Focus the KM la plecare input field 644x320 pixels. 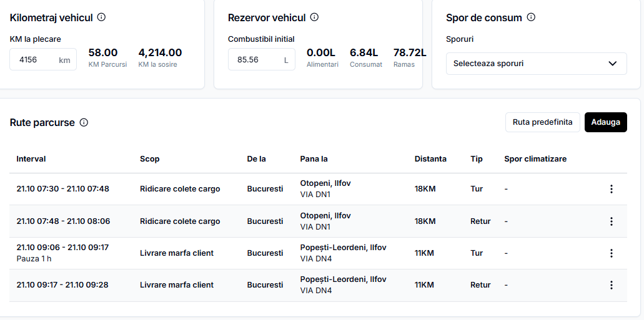[x=43, y=59]
